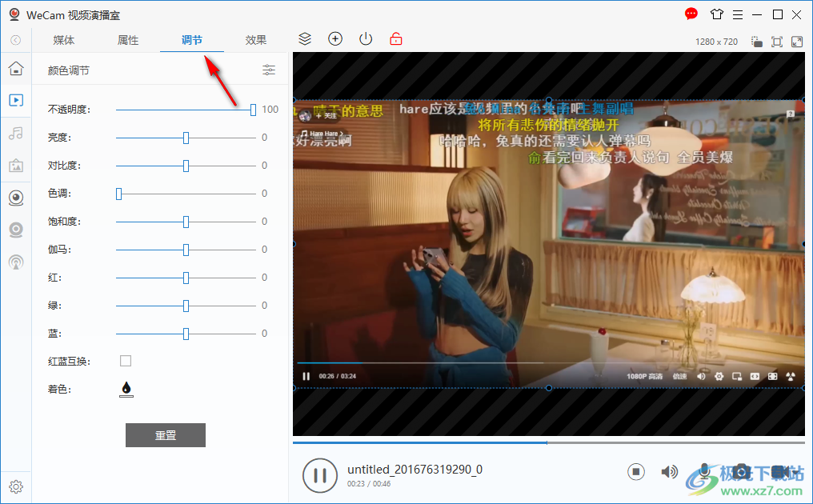Open color adjustment options sliders icon
This screenshot has width=813, height=504.
coord(269,70)
